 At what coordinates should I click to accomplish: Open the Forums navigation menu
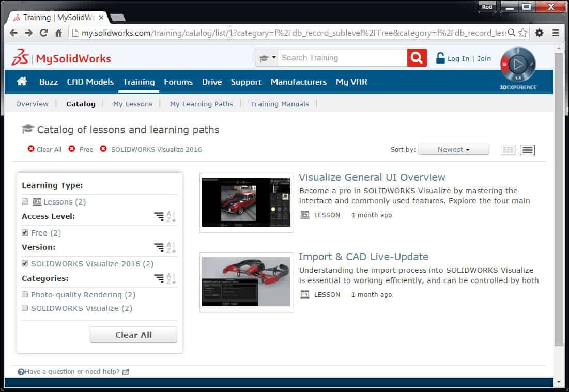click(178, 82)
